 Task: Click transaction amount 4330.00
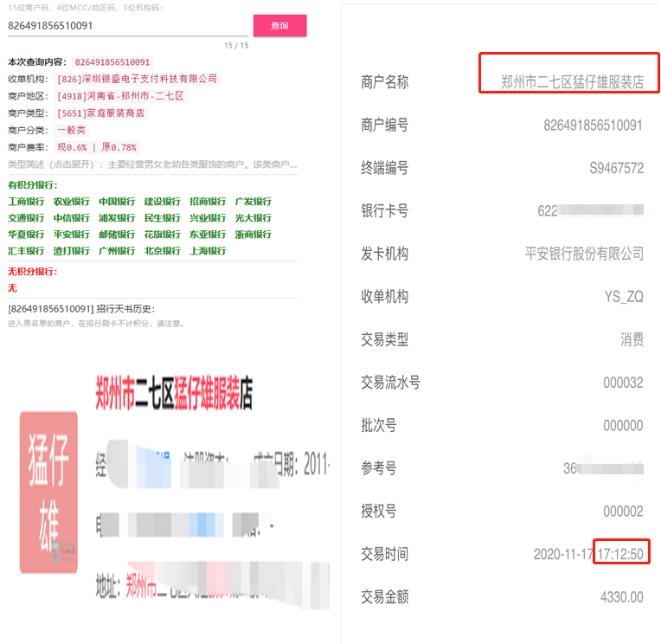(622, 596)
